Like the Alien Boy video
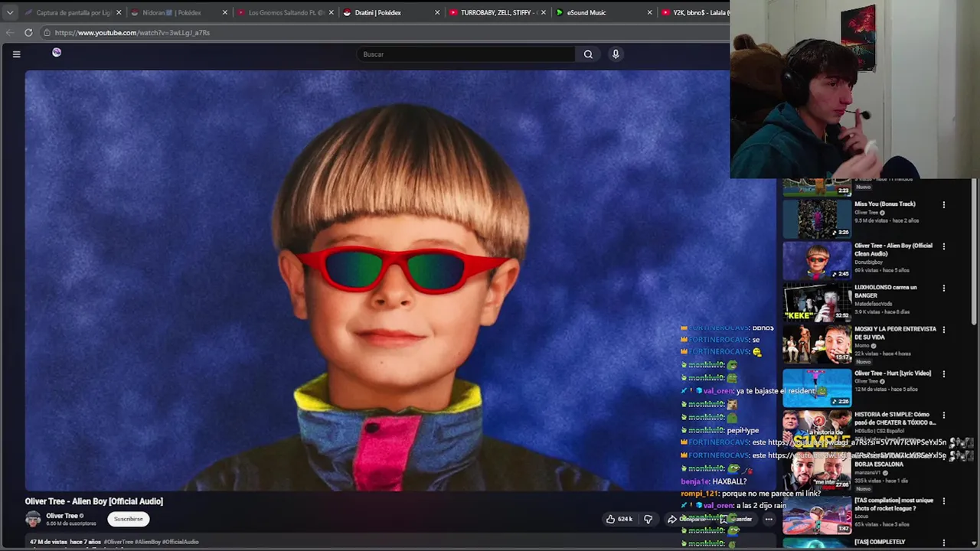Viewport: 980px width, 551px height. (619, 519)
